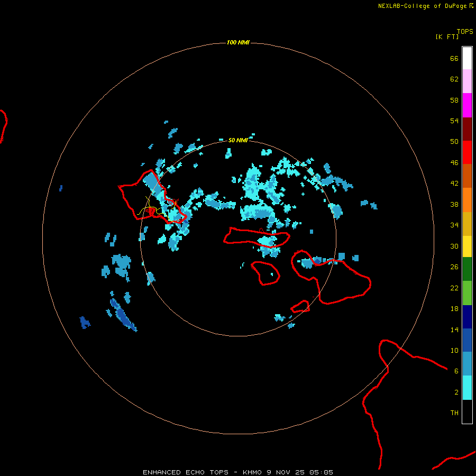The height and width of the screenshot is (476, 476).
Task: Click the legend value 38
Action: (454, 204)
